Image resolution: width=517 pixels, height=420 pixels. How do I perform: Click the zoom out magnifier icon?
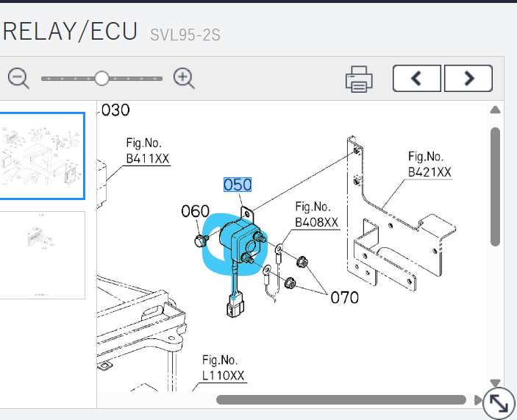point(18,79)
